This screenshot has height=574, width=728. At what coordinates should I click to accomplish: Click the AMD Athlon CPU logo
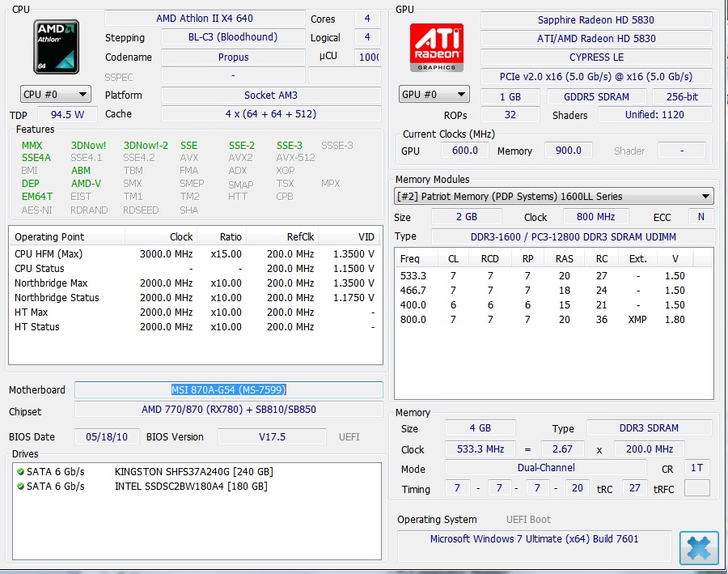pos(56,47)
